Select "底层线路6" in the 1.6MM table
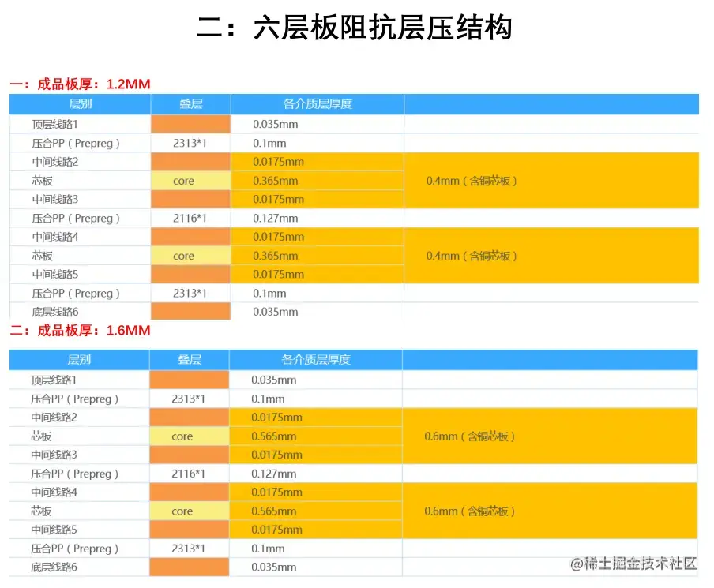This screenshot has width=714, height=588. coord(53,567)
